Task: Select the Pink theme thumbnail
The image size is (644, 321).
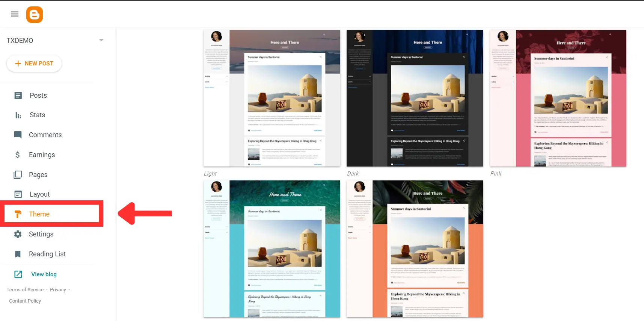Action: pyautogui.click(x=558, y=98)
